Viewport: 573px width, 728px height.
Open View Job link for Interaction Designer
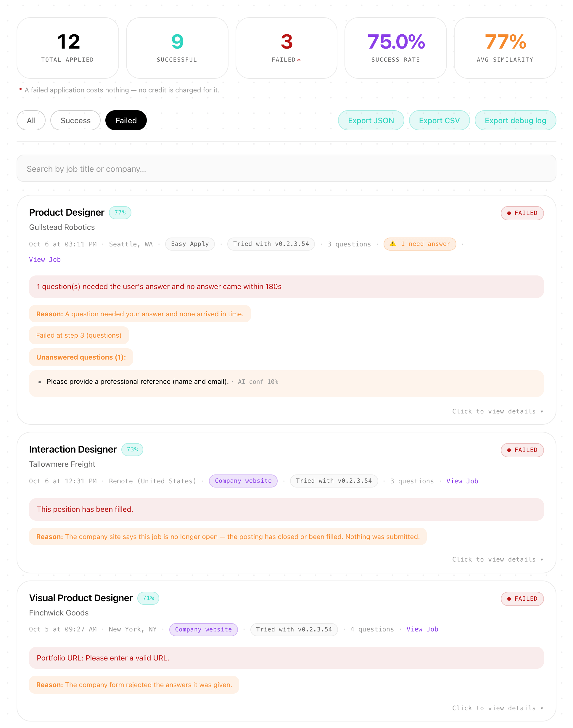[x=462, y=481]
